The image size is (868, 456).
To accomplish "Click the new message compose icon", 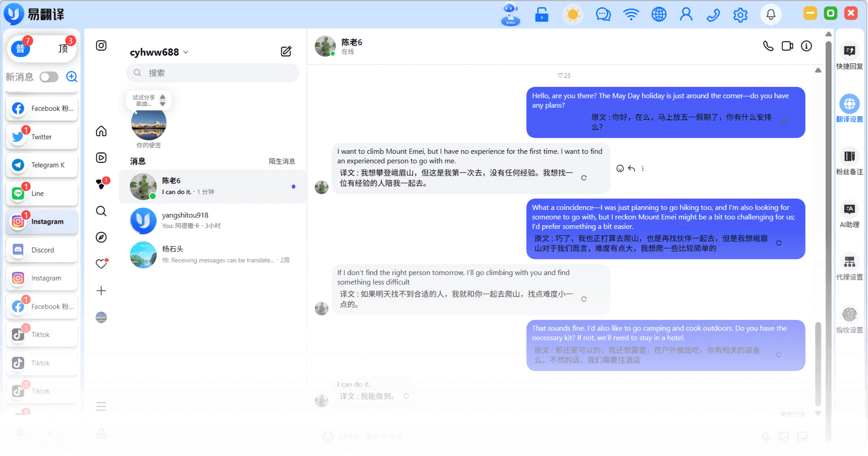I will pos(286,51).
